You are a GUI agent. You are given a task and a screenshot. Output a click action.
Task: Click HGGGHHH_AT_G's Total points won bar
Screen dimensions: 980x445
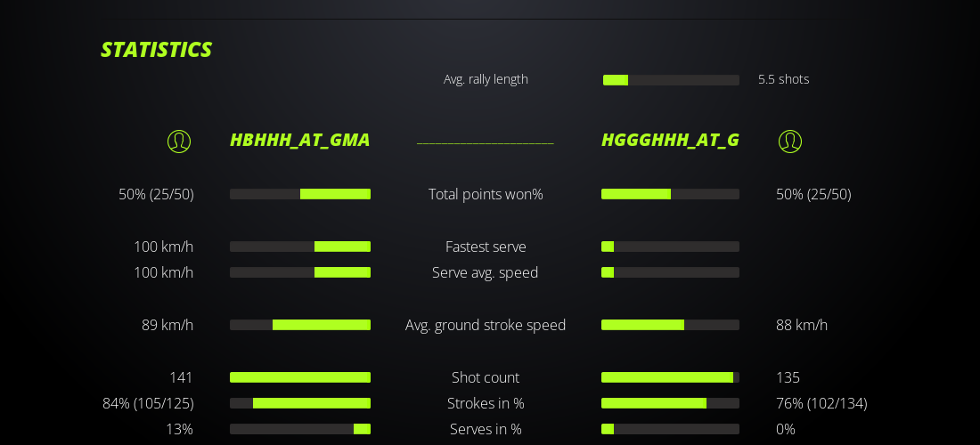670,194
